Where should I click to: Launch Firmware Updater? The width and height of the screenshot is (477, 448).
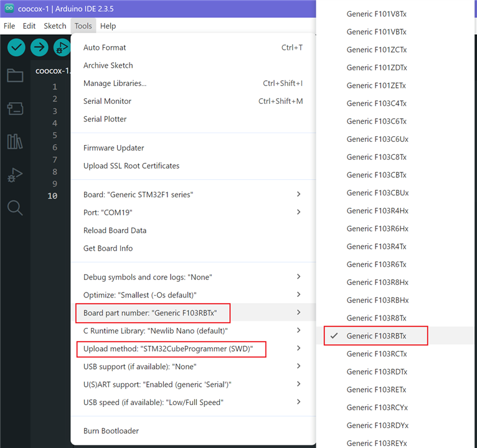click(x=193, y=148)
